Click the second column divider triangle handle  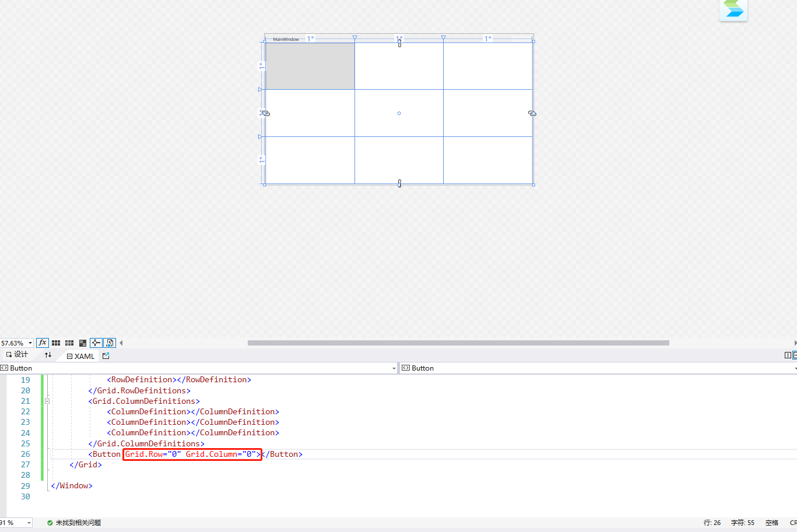coord(443,38)
